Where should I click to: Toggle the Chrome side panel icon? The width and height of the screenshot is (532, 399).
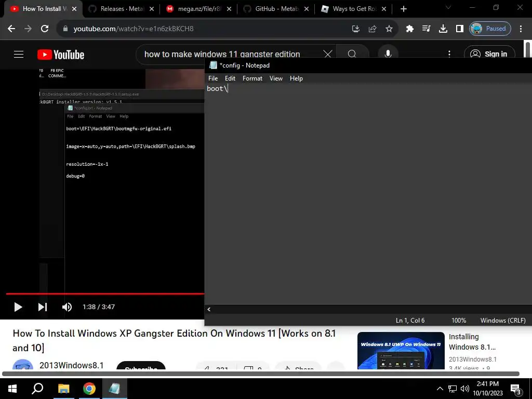459,29
